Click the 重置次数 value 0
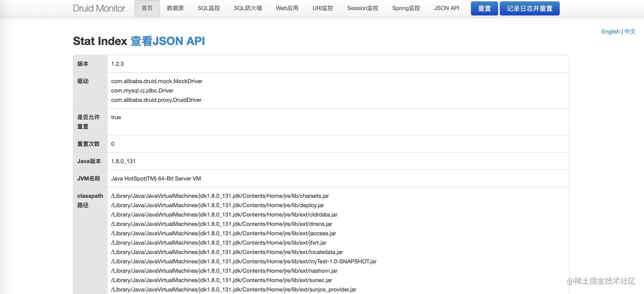This screenshot has height=294, width=644. coord(113,144)
